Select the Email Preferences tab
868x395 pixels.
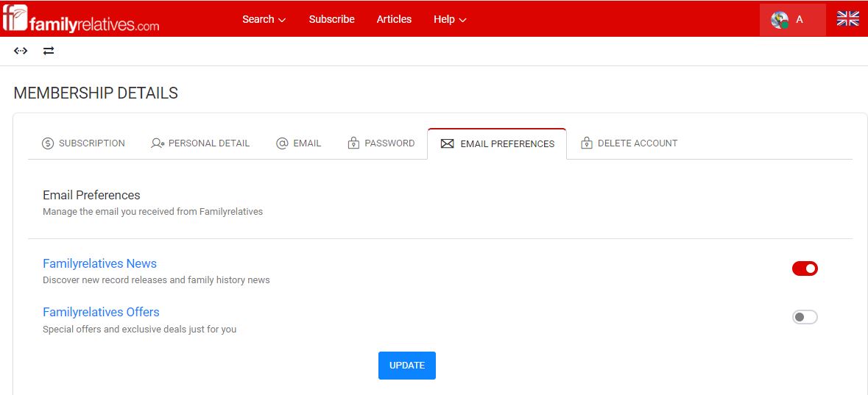tap(497, 144)
